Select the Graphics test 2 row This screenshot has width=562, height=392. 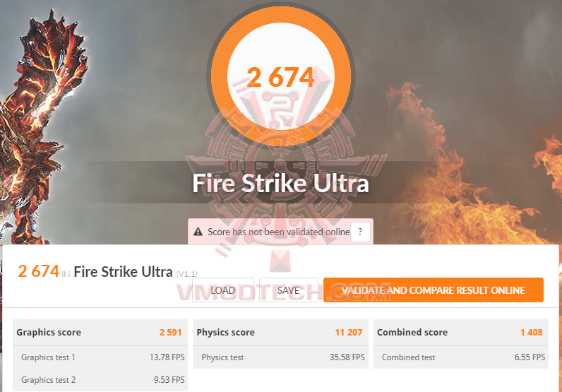100,380
